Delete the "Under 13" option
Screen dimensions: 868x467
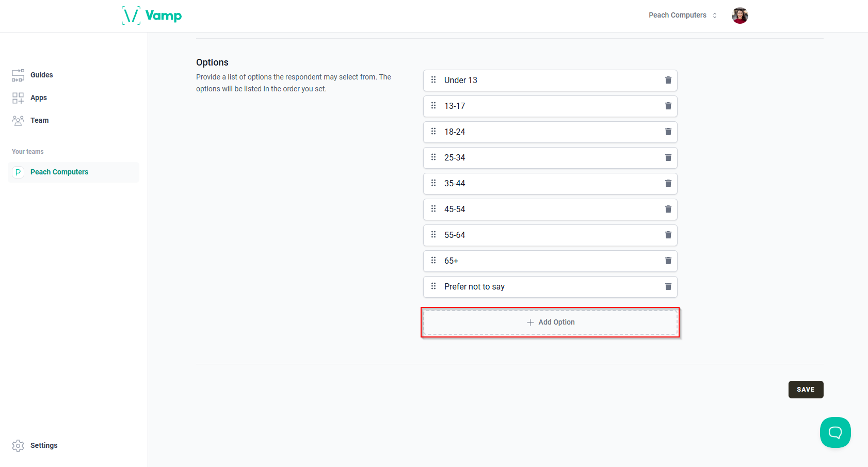[x=668, y=80]
